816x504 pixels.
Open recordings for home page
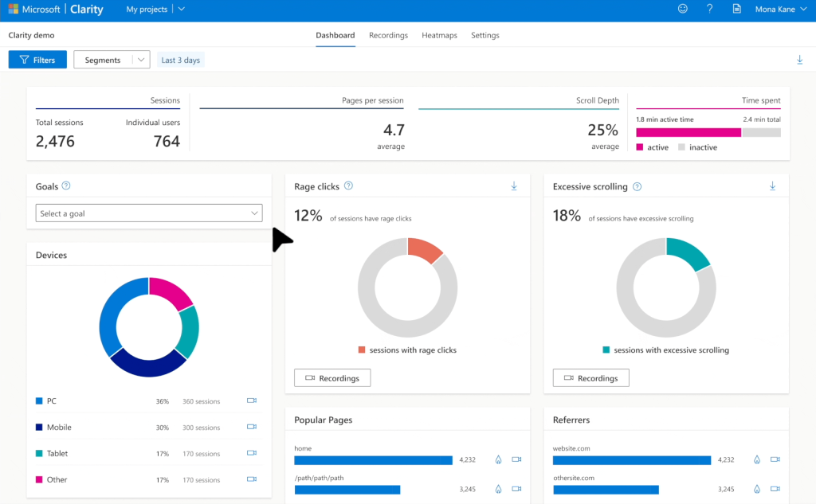point(516,459)
